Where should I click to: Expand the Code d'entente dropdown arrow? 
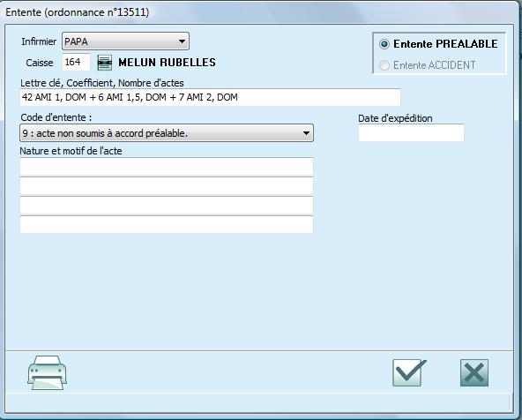click(306, 133)
